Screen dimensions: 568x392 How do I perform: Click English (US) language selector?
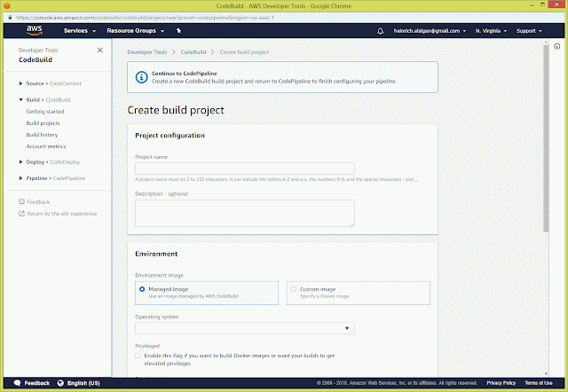[x=83, y=383]
